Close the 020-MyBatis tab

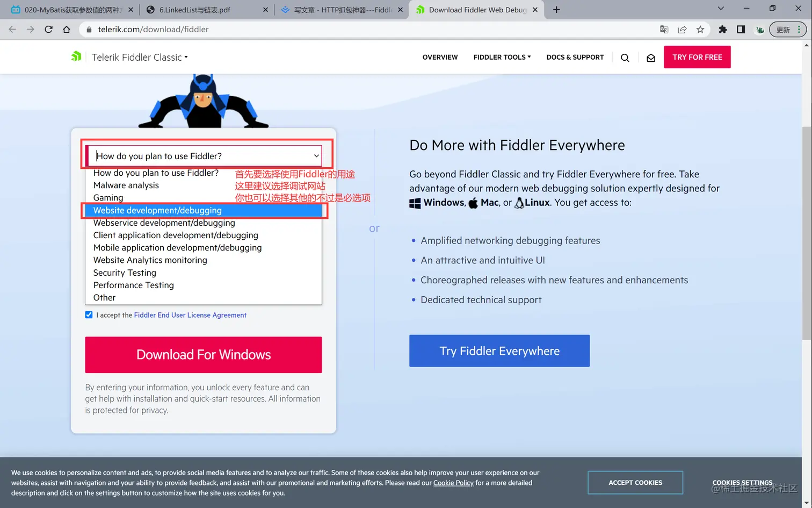130,10
